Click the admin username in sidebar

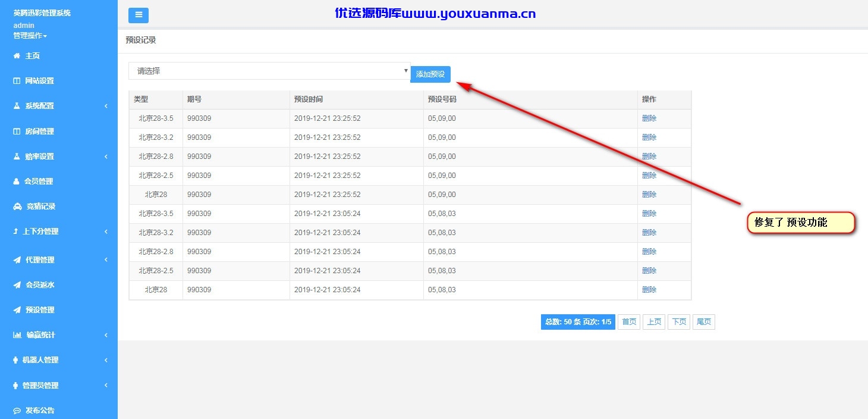click(x=24, y=26)
